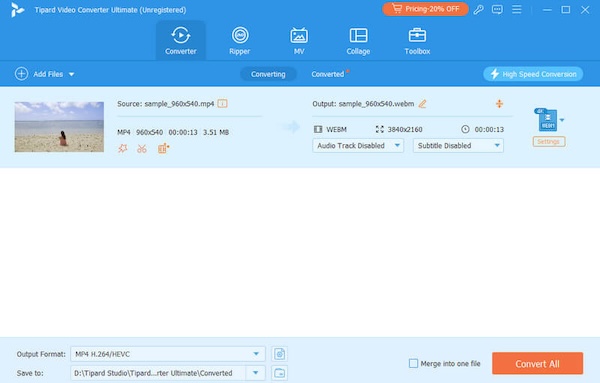Click the Tipard app logo
This screenshot has height=383, width=600.
(17, 10)
